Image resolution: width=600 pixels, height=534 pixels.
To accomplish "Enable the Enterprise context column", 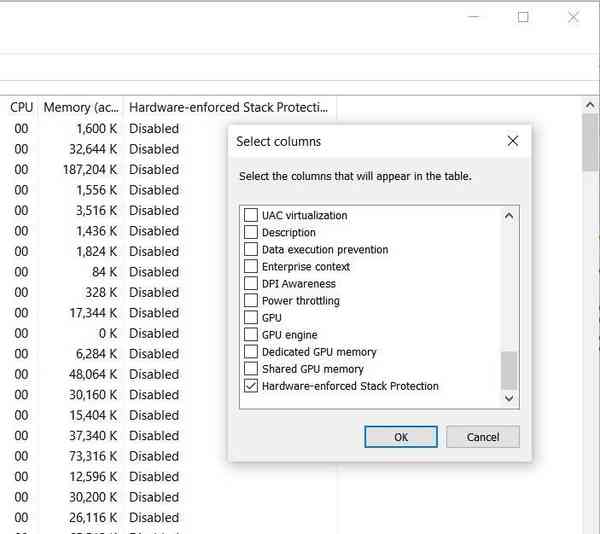I will click(251, 267).
